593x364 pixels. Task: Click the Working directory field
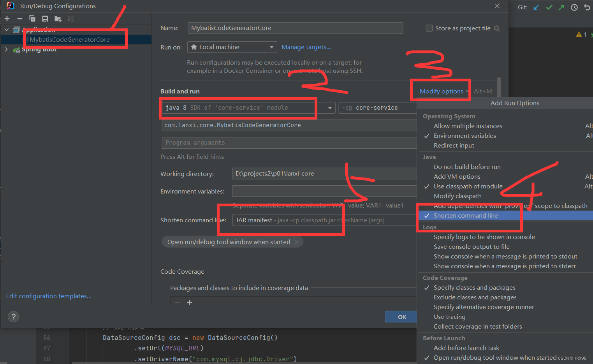[324, 174]
